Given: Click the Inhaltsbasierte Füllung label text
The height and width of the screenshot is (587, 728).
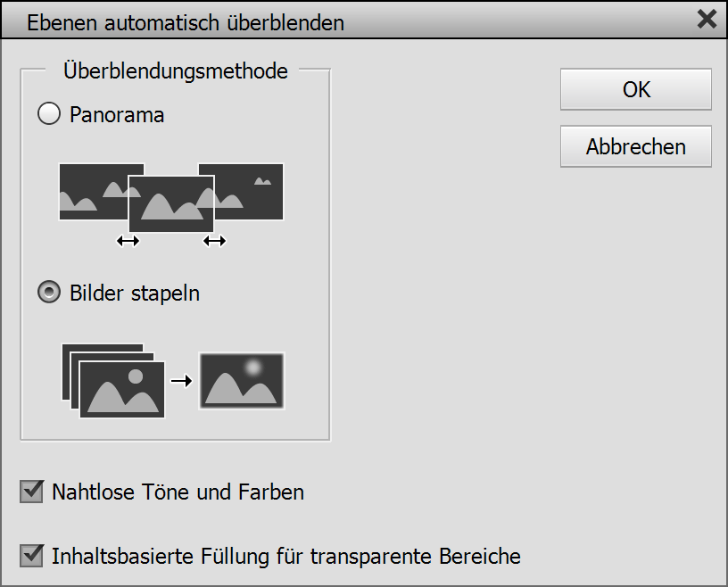Looking at the screenshot, I should coord(286,557).
